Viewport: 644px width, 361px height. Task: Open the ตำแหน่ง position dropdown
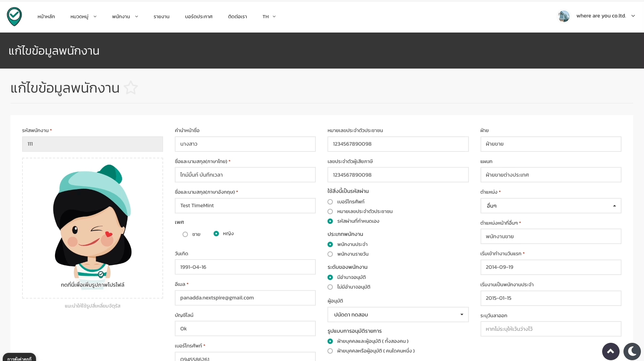tap(550, 206)
